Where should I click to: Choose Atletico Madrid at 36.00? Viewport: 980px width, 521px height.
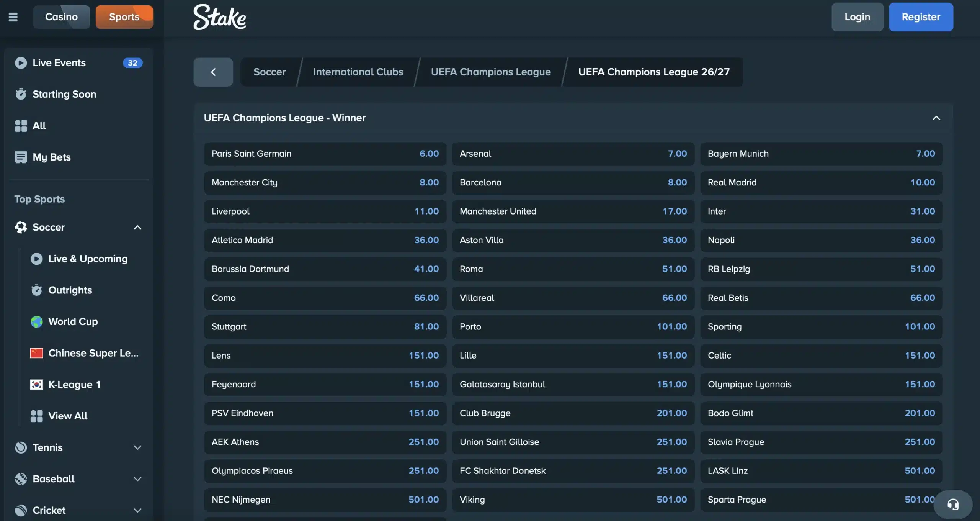325,240
